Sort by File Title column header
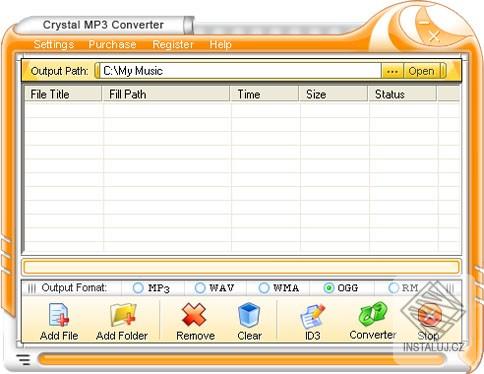 click(63, 94)
